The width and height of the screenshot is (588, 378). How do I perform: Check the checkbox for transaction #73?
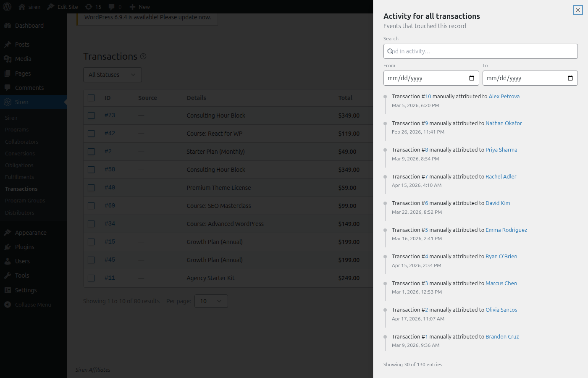coord(91,115)
